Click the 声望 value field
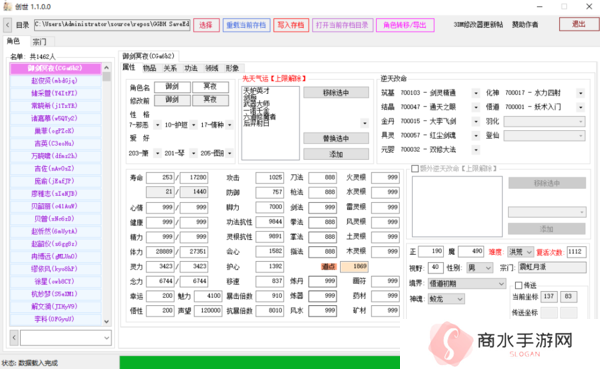Image resolution: width=600 pixels, height=369 pixels. point(209,311)
